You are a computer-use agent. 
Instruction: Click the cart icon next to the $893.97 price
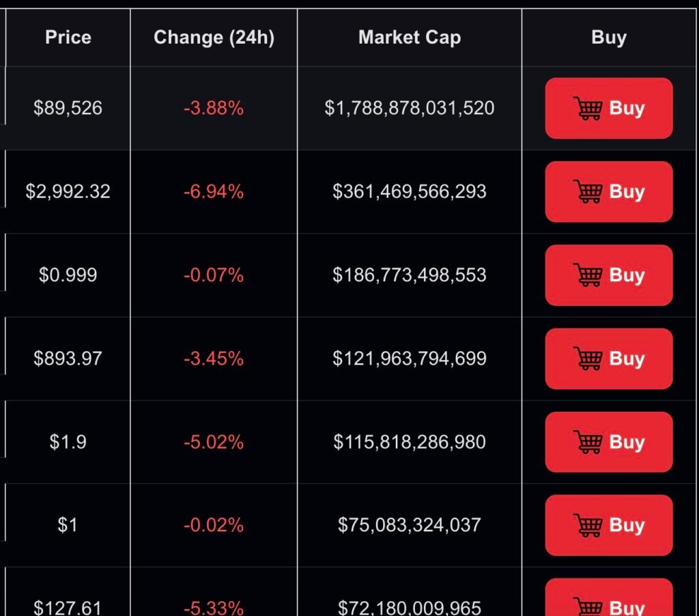point(588,359)
